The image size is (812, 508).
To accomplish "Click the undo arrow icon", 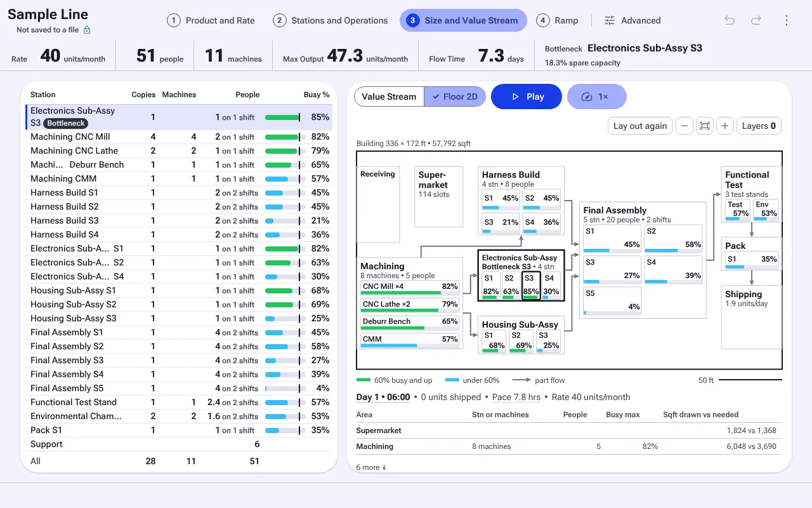I will tap(730, 20).
